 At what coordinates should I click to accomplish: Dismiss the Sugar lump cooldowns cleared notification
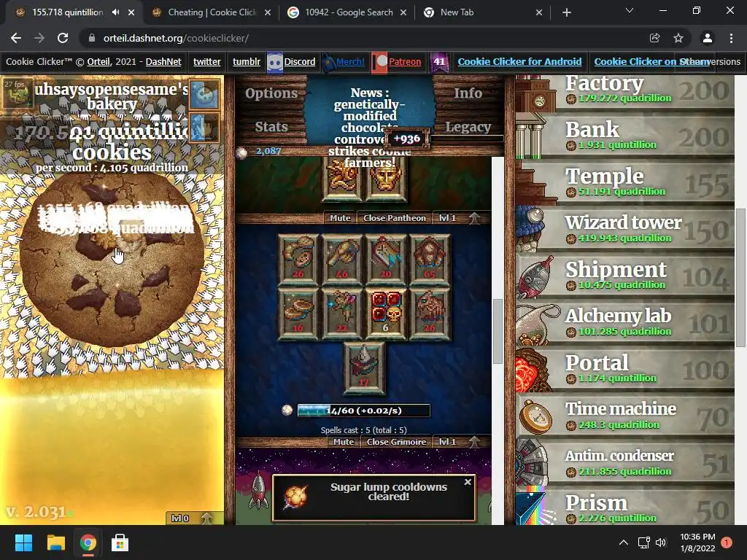point(468,482)
